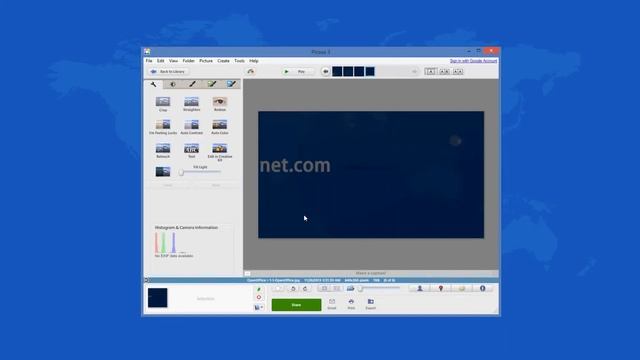Apply Auto Color to the photo
Viewport: 640px width, 360px height.
coord(220,127)
